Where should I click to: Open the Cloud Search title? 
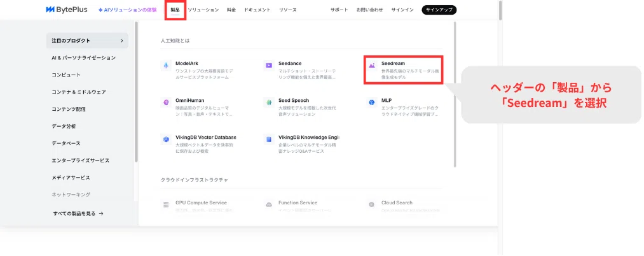tap(397, 203)
